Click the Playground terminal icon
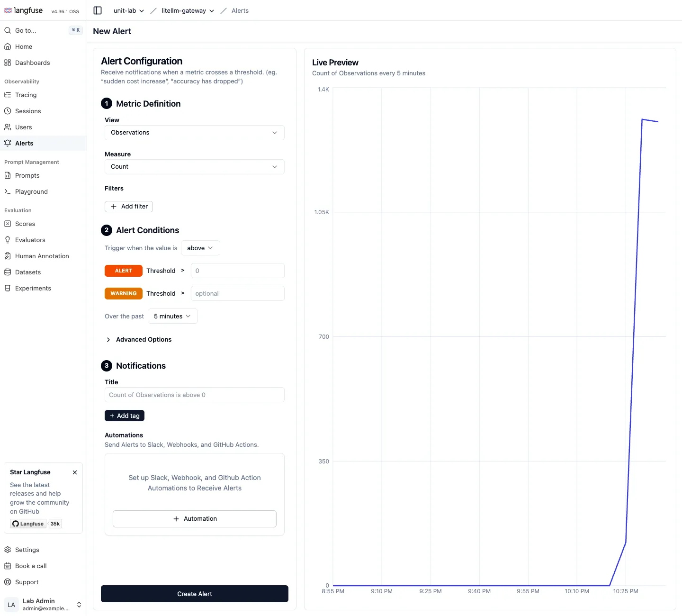This screenshot has height=616, width=682. tap(8, 191)
